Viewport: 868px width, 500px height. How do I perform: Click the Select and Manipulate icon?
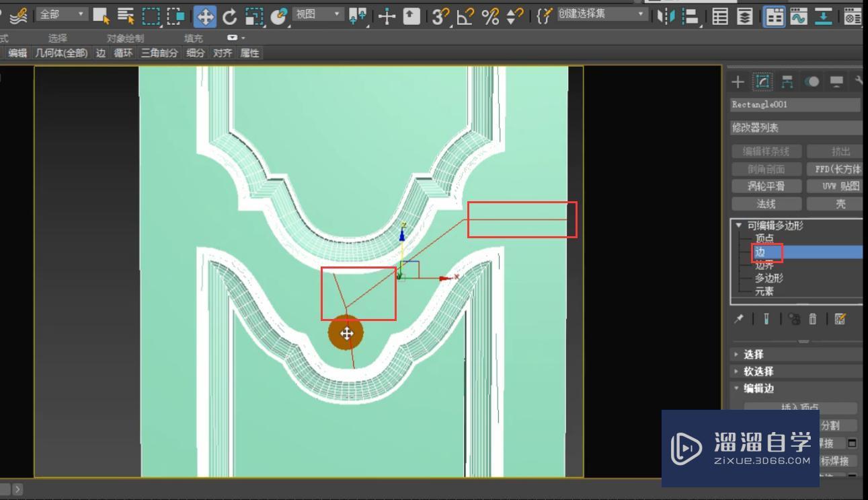coord(387,16)
